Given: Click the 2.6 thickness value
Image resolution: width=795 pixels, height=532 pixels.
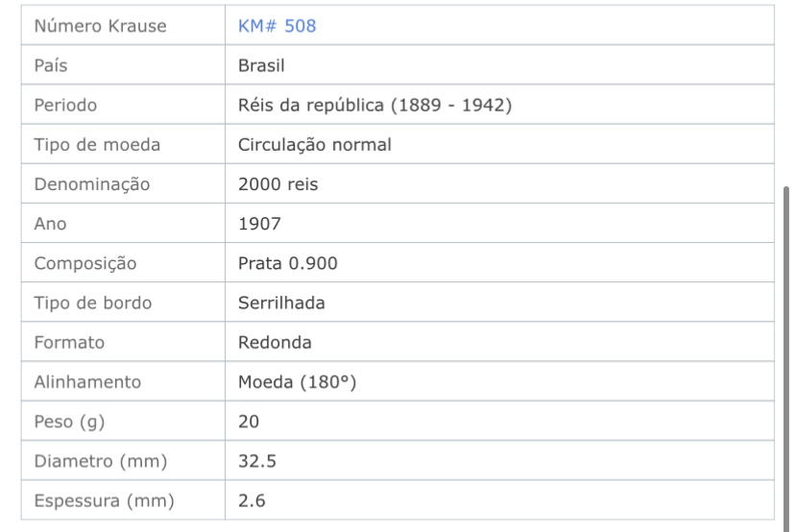Looking at the screenshot, I should pyautogui.click(x=252, y=500).
